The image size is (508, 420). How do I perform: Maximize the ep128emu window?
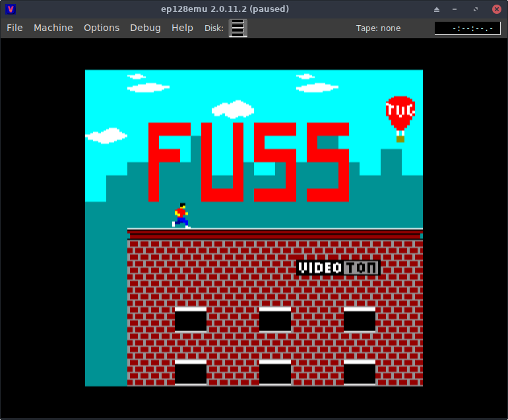[x=475, y=9]
